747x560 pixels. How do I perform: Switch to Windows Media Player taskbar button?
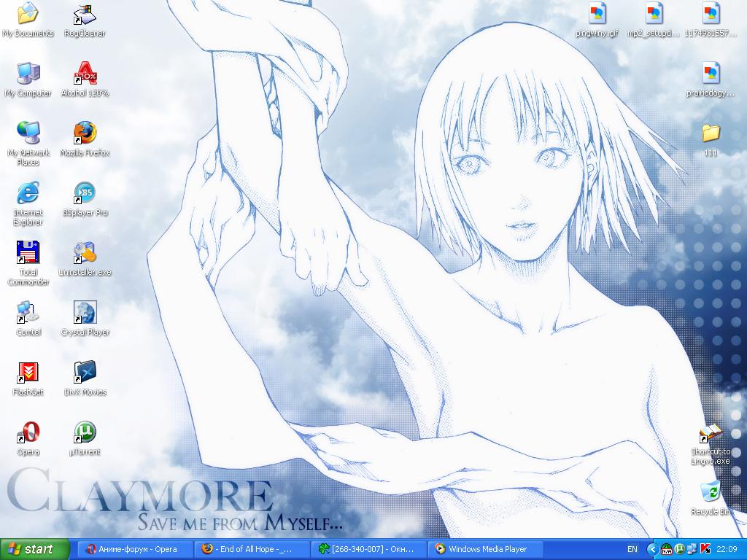pyautogui.click(x=486, y=549)
